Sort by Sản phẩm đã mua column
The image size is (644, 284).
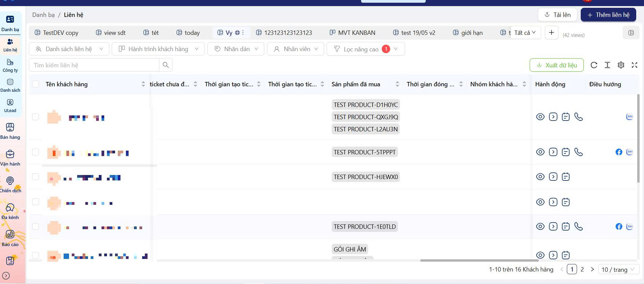point(397,84)
